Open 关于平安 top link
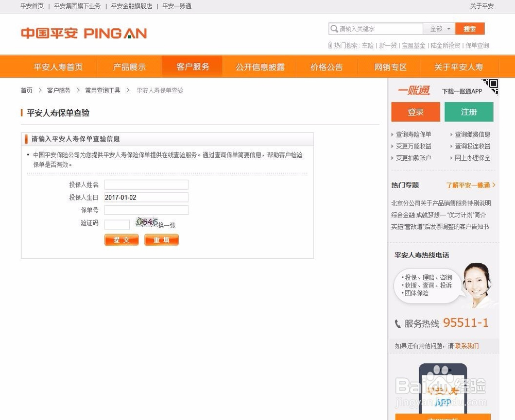 pos(482,6)
